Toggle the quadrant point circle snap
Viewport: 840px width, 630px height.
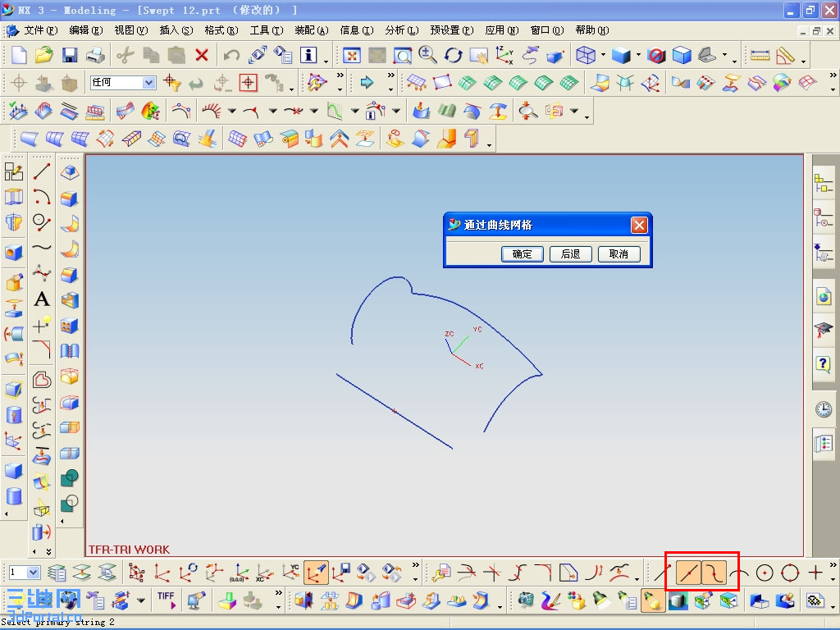pyautogui.click(x=790, y=573)
